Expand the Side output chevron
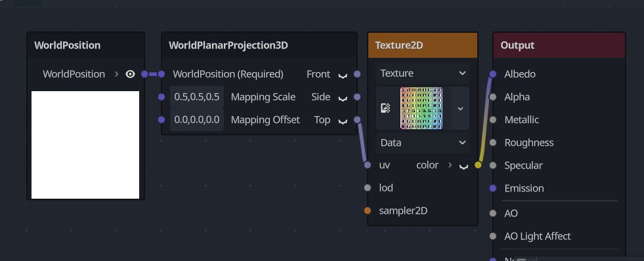This screenshot has width=644, height=261. point(343,98)
